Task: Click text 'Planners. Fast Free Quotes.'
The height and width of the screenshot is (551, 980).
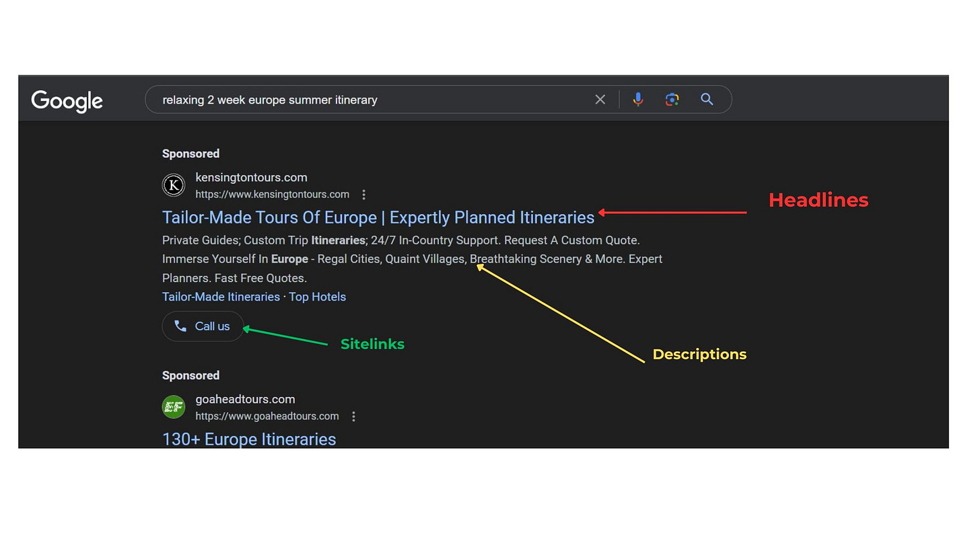Action: click(234, 278)
